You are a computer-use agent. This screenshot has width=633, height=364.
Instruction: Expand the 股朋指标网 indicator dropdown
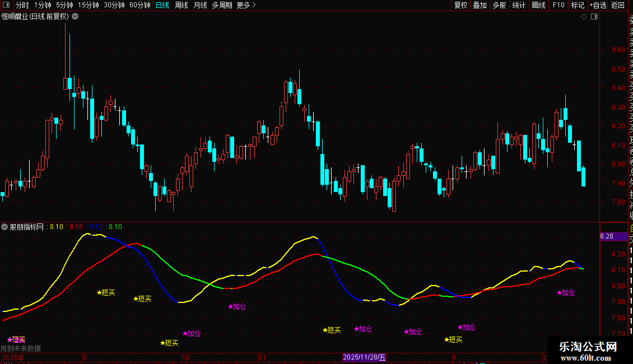point(4,227)
